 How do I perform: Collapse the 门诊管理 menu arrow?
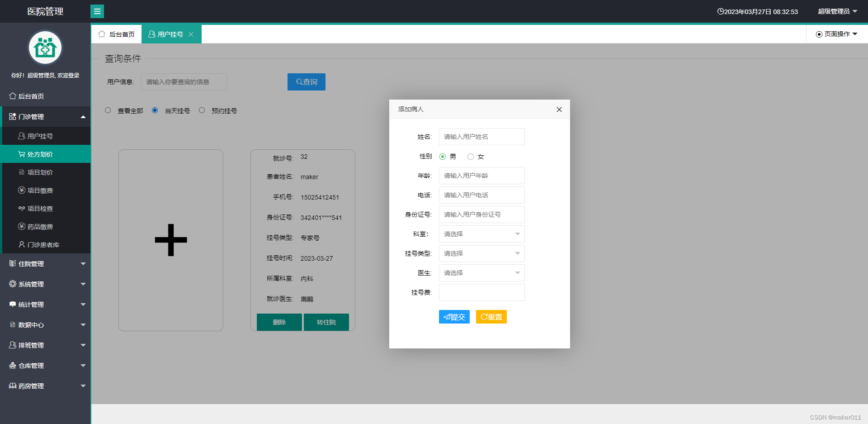(83, 117)
